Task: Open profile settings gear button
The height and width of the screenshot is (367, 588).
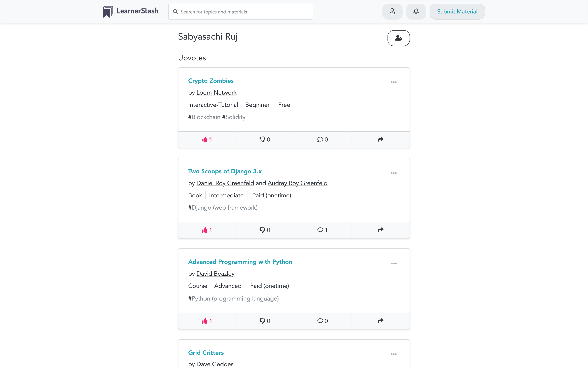Action: point(399,38)
